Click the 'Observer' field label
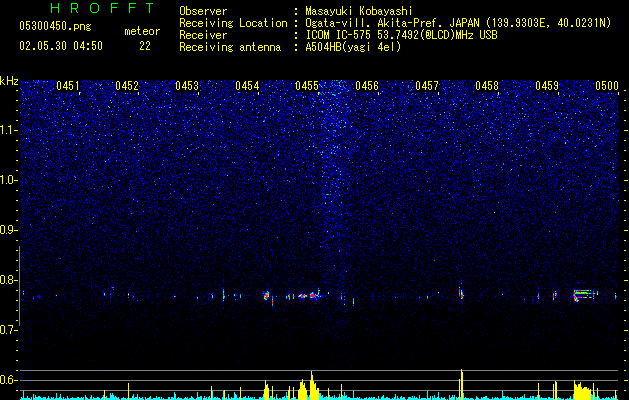The height and width of the screenshot is (400, 629). (203, 11)
